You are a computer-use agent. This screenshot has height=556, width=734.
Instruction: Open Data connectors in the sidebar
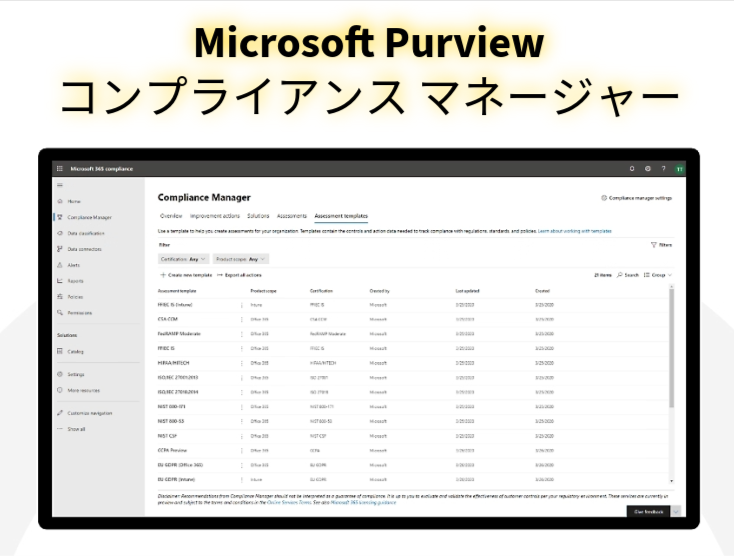pos(84,249)
